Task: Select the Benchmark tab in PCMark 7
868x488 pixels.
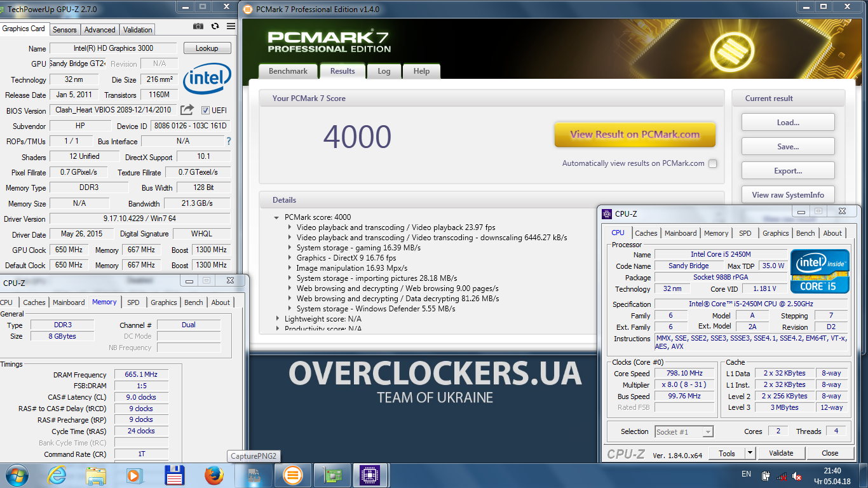Action: (x=288, y=71)
